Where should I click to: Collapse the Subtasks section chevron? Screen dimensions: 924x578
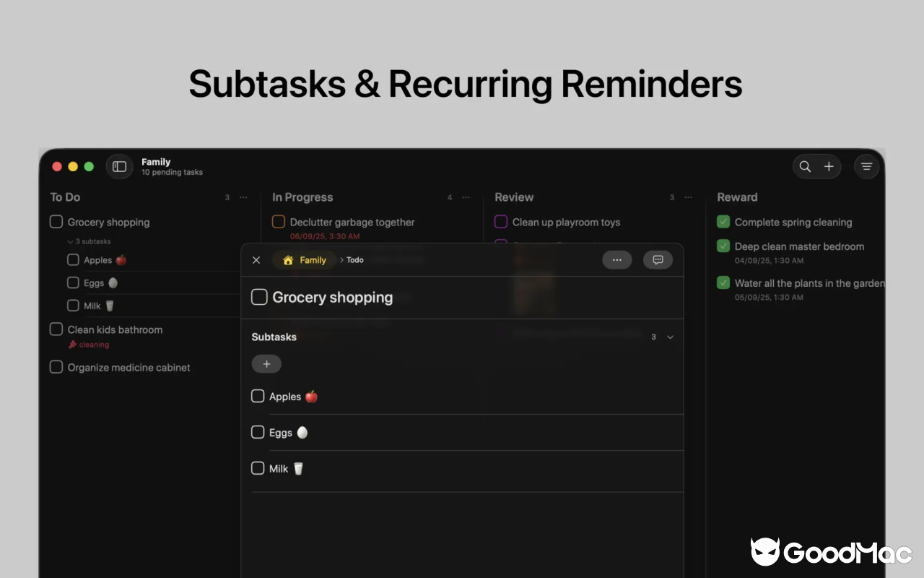coord(670,337)
